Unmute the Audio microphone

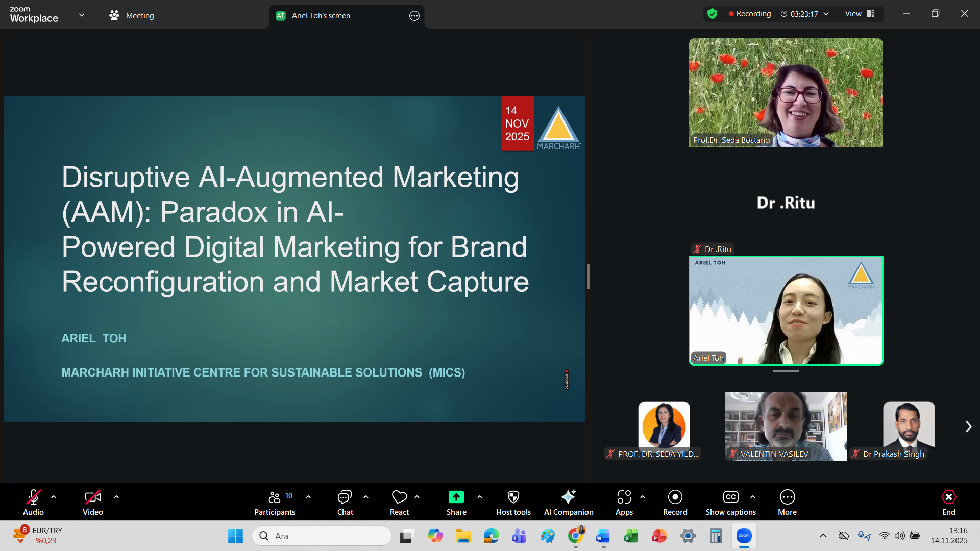coord(33,497)
